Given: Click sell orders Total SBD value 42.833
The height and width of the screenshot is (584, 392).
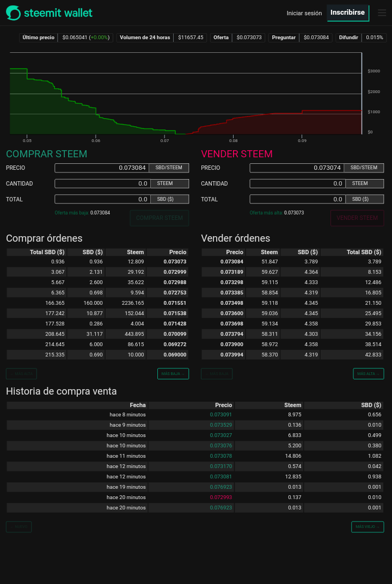Looking at the screenshot, I should pyautogui.click(x=372, y=355).
